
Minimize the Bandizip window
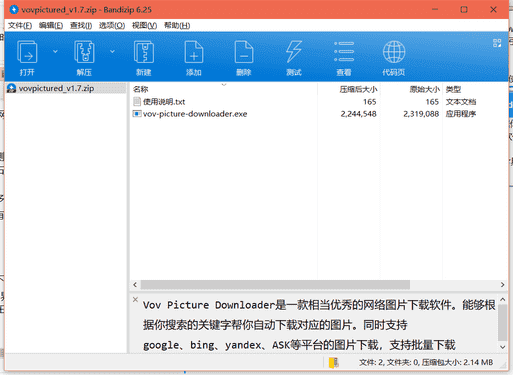435,10
